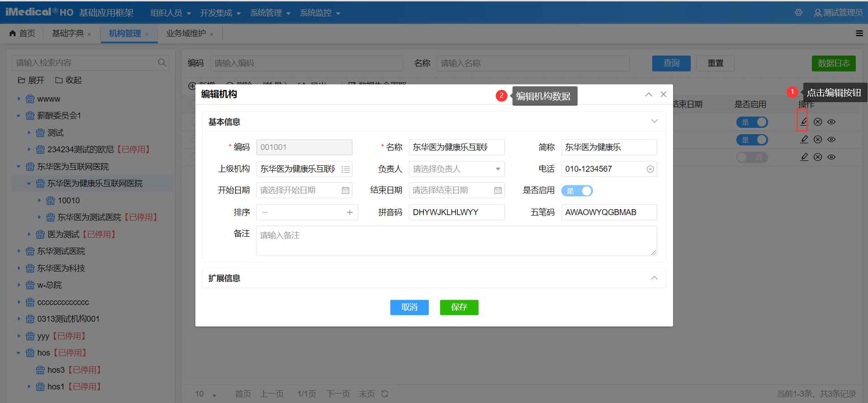This screenshot has width=868, height=403.
Task: Click the edit pencil icon in first table row
Action: [x=804, y=122]
